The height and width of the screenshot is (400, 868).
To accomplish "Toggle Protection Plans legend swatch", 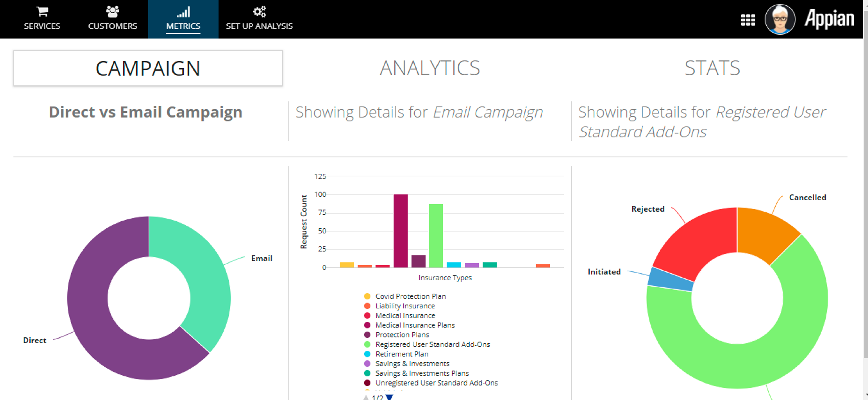I will pyautogui.click(x=367, y=335).
